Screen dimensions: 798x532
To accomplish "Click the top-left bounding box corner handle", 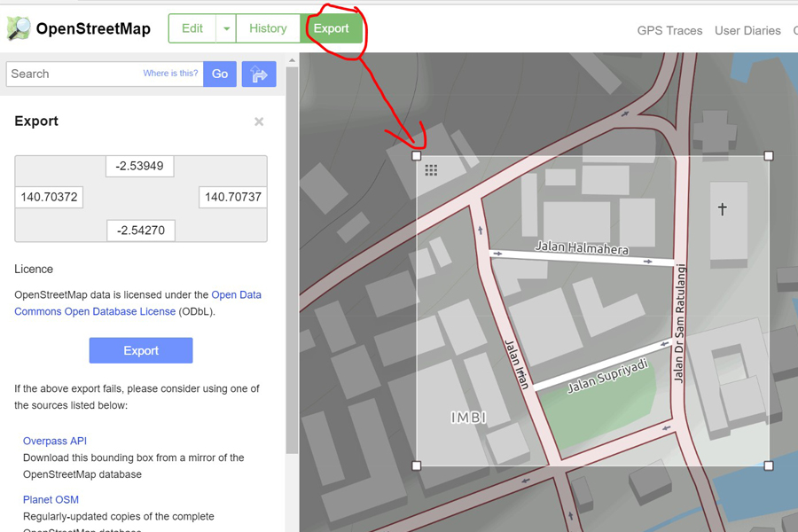I will point(417,156).
